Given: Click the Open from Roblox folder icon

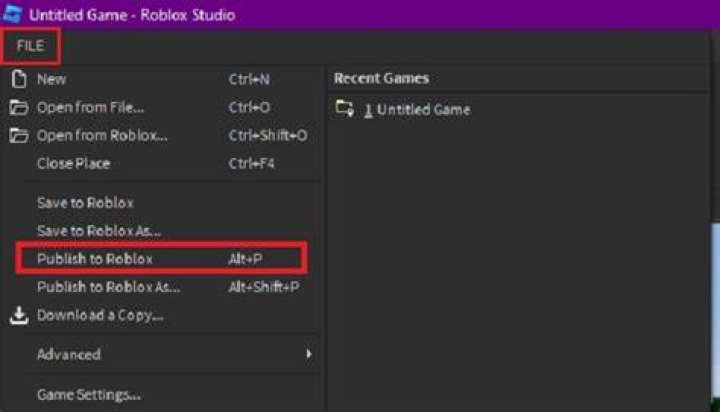Looking at the screenshot, I should [19, 135].
